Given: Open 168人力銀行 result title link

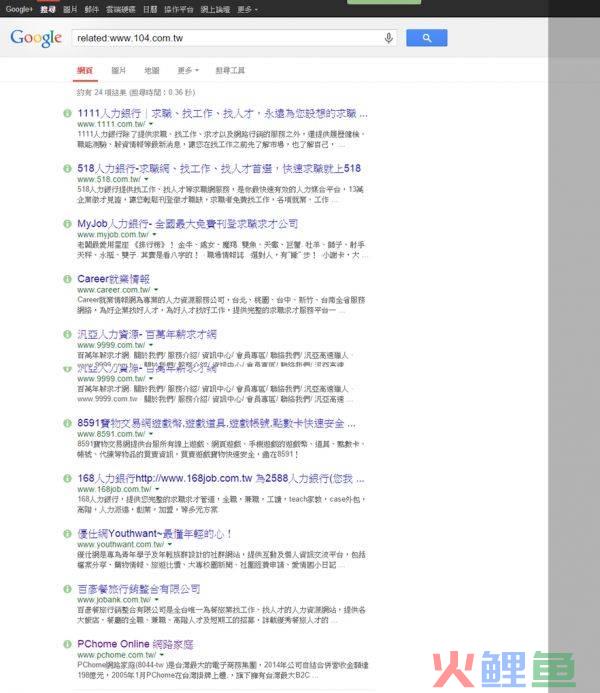Looking at the screenshot, I should 221,479.
